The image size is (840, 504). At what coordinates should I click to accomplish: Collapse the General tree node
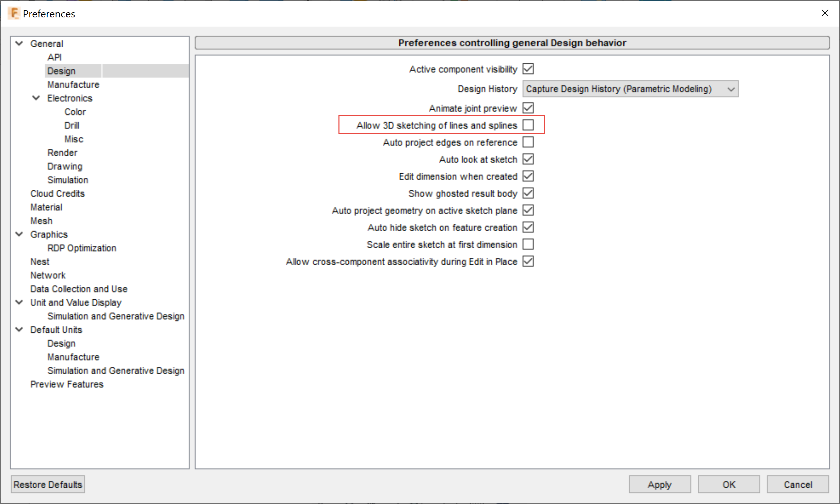[19, 44]
